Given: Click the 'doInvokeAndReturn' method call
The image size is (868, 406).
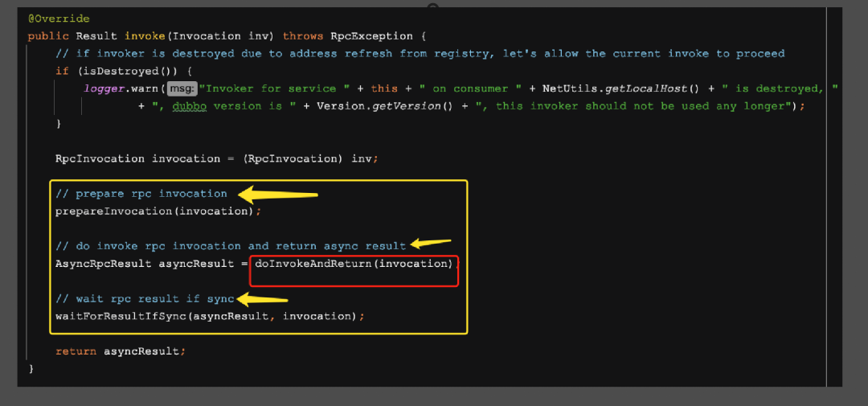Looking at the screenshot, I should [x=313, y=264].
